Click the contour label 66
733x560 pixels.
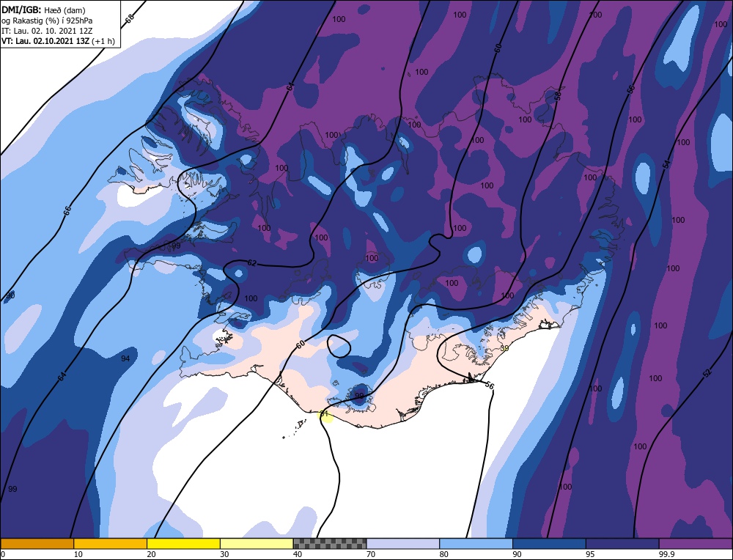[67, 210]
